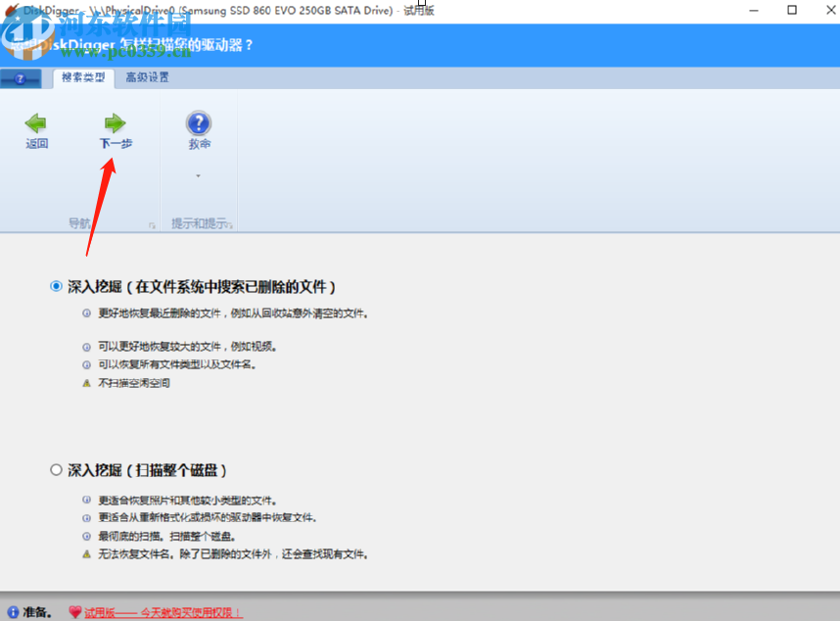Select the 深入挖掘（扫描整个磁盘） option

(56, 470)
